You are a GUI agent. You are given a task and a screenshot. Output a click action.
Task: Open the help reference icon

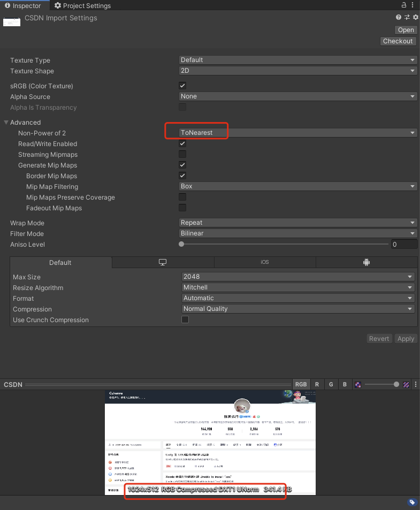pos(398,17)
